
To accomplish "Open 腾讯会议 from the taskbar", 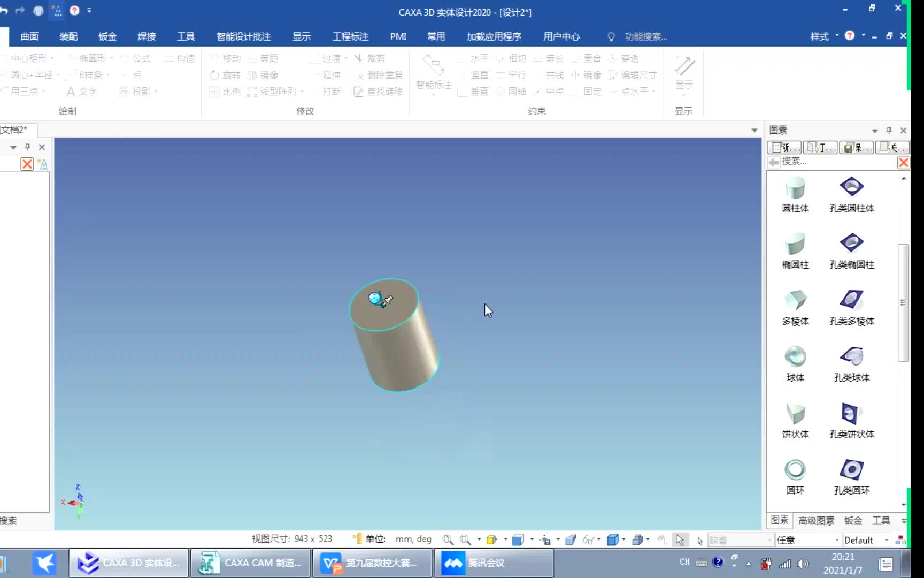I will (x=493, y=563).
